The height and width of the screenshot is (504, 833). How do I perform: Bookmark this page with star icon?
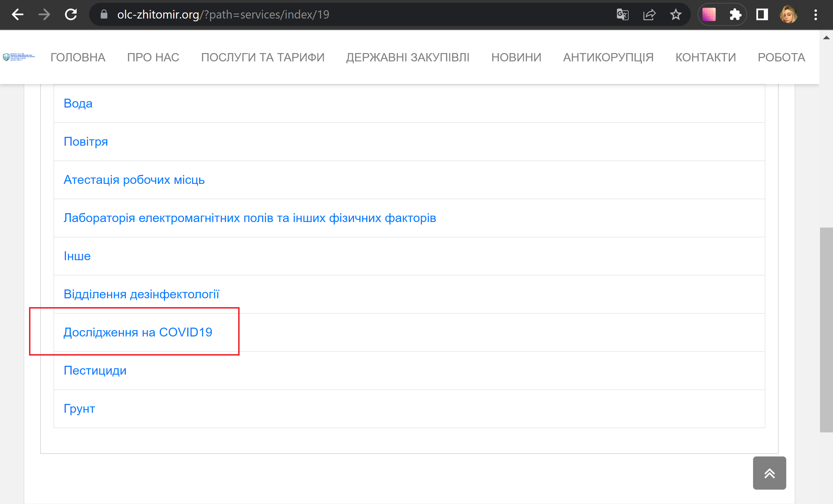(676, 15)
